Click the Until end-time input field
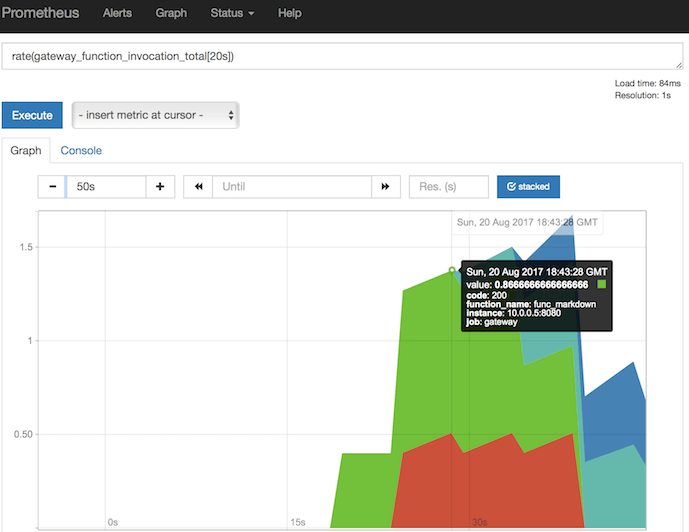689x532 pixels. tap(292, 187)
